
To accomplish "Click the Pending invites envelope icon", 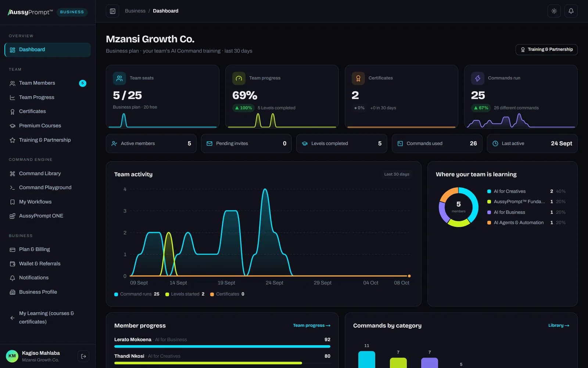I will click(x=209, y=144).
